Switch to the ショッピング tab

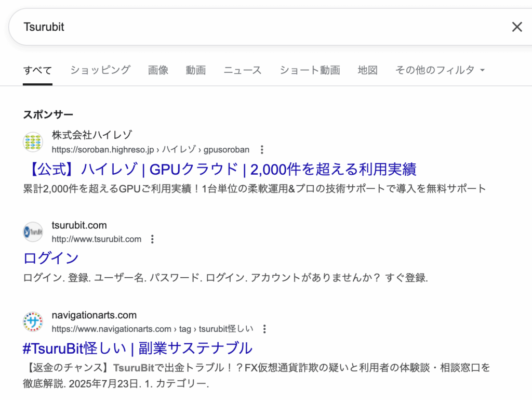[100, 70]
